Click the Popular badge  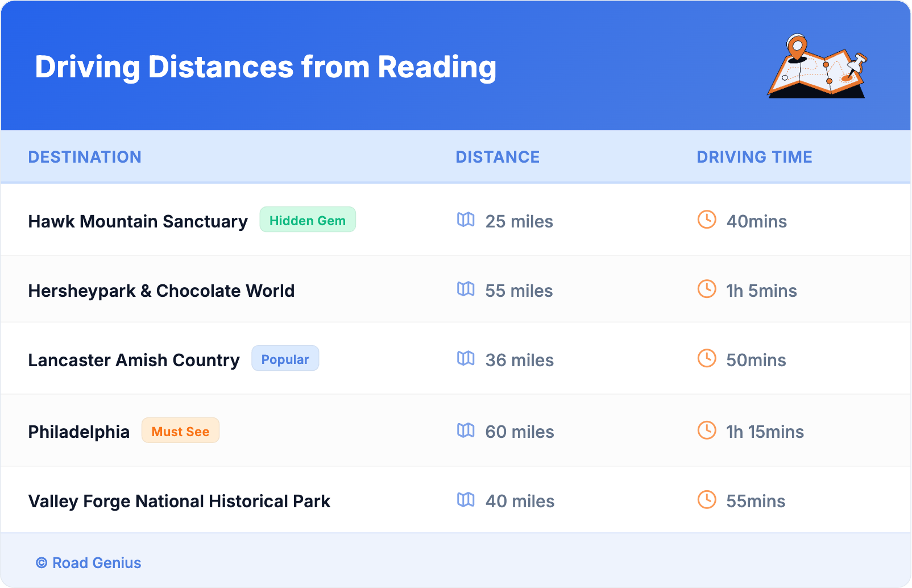click(285, 359)
